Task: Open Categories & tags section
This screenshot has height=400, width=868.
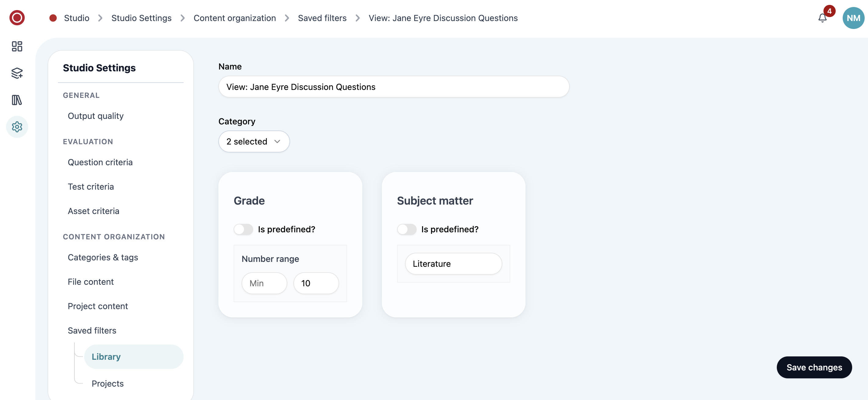Action: point(103,257)
